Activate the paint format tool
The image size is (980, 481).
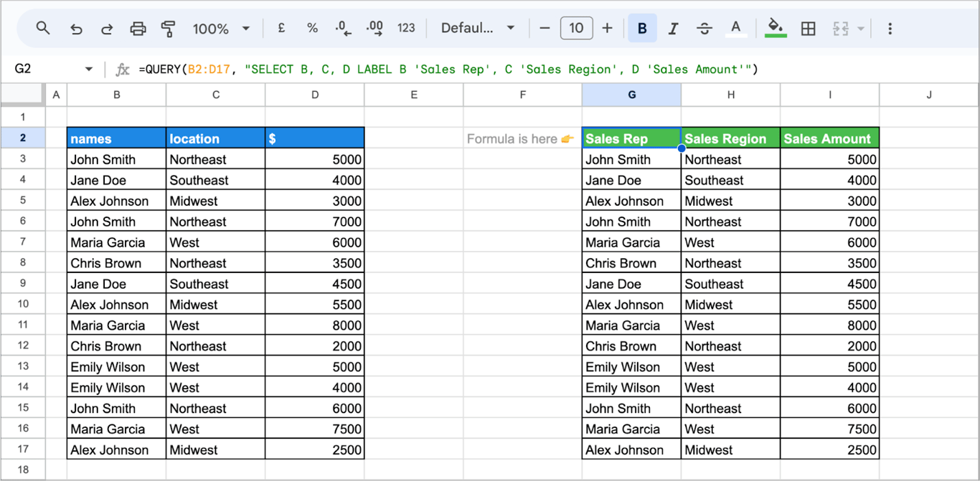click(169, 29)
